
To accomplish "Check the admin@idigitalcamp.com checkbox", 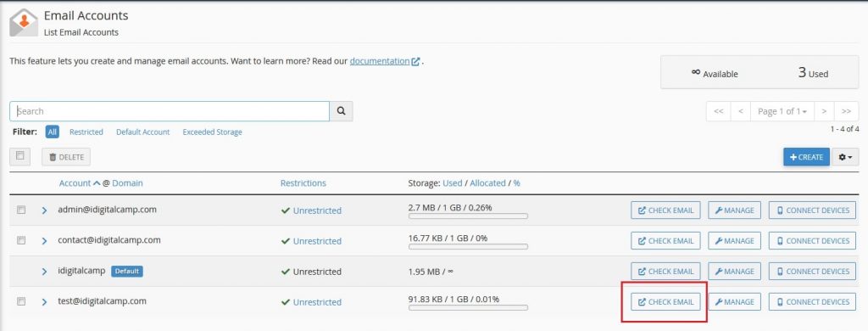I will point(21,210).
